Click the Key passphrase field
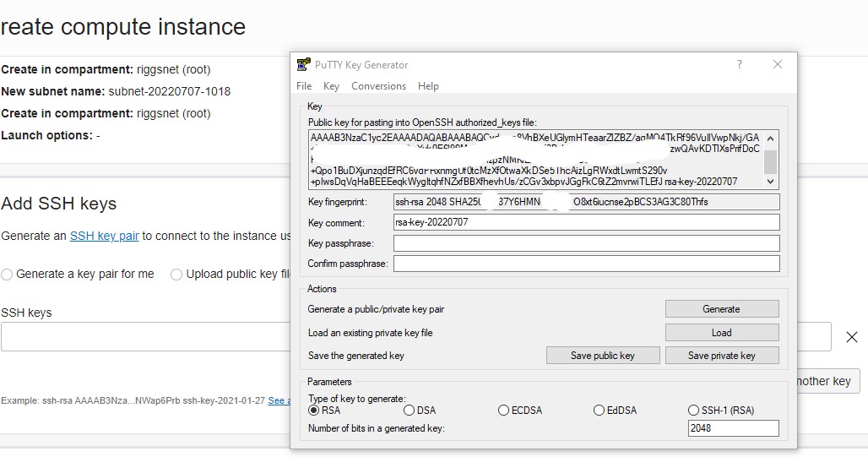Image resolution: width=868 pixels, height=457 pixels. [x=586, y=243]
